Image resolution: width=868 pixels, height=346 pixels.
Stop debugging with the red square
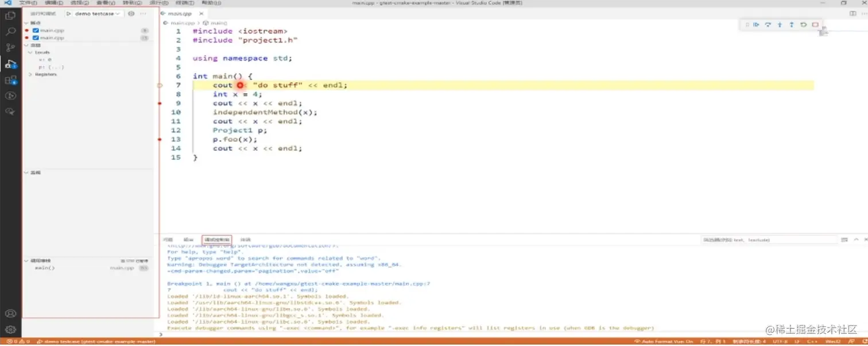click(x=815, y=25)
